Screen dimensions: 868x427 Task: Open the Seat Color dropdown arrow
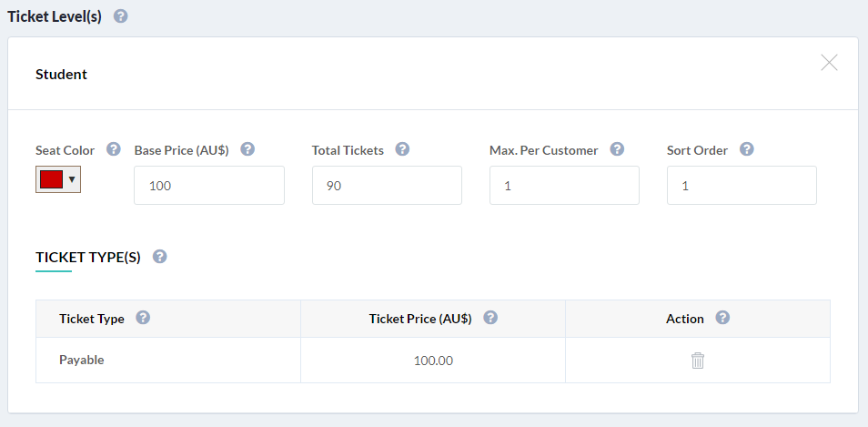(x=72, y=179)
